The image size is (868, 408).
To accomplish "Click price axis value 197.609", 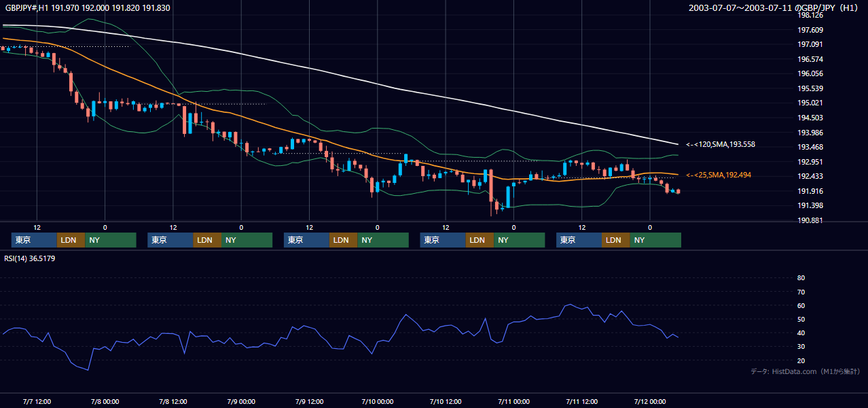I will coord(811,30).
